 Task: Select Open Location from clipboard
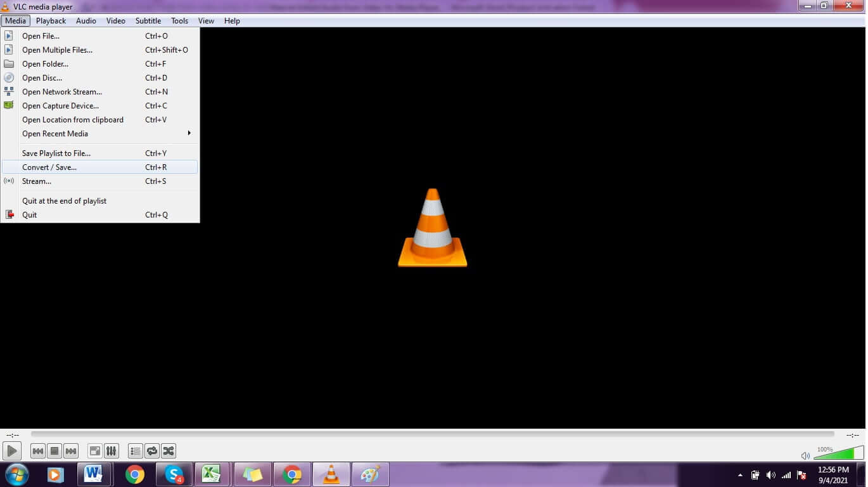[x=100, y=120]
